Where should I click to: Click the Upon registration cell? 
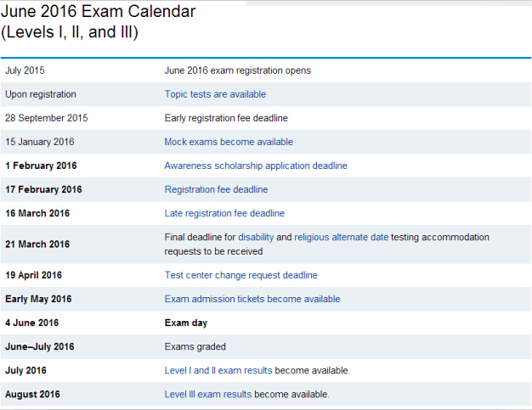click(x=41, y=94)
